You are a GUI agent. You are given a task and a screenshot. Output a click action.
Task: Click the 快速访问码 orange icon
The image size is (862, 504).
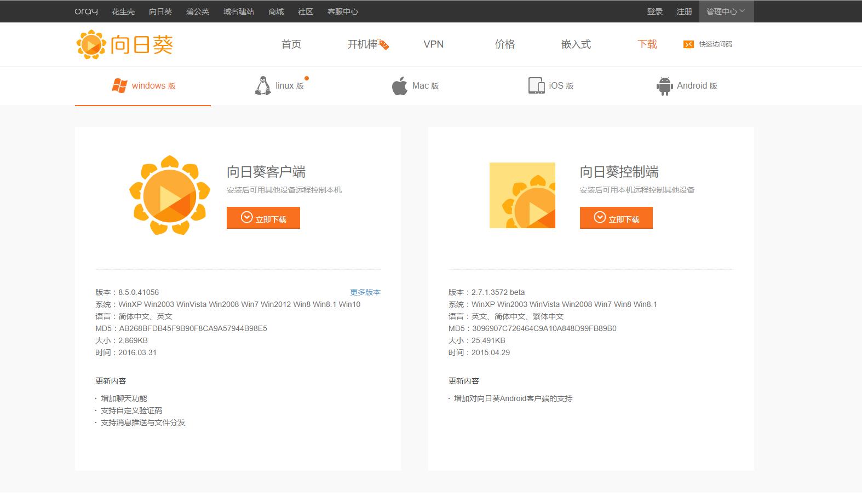[688, 44]
